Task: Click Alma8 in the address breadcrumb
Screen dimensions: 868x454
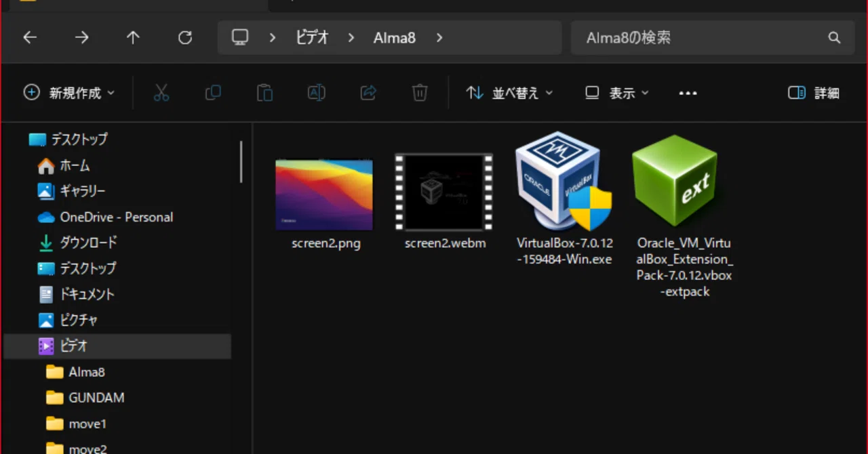Action: tap(395, 38)
